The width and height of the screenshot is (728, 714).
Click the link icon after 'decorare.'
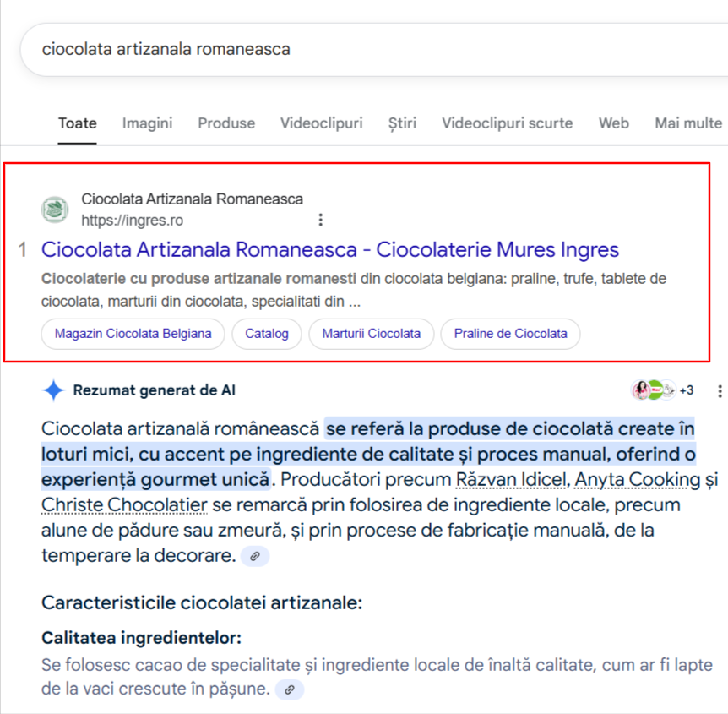[255, 556]
